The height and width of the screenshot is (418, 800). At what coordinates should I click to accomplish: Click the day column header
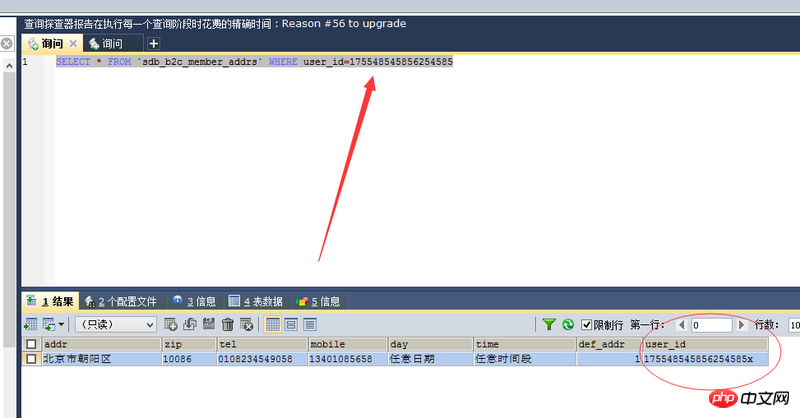click(431, 345)
